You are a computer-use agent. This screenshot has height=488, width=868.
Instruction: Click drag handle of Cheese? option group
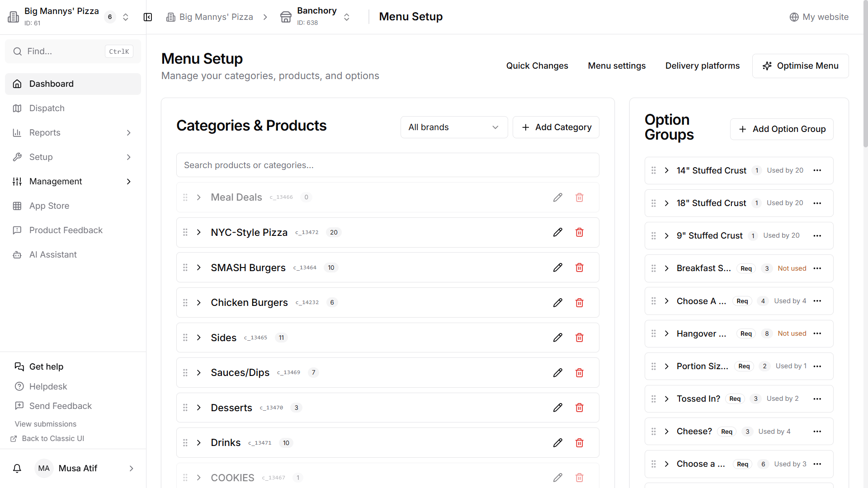[654, 432]
